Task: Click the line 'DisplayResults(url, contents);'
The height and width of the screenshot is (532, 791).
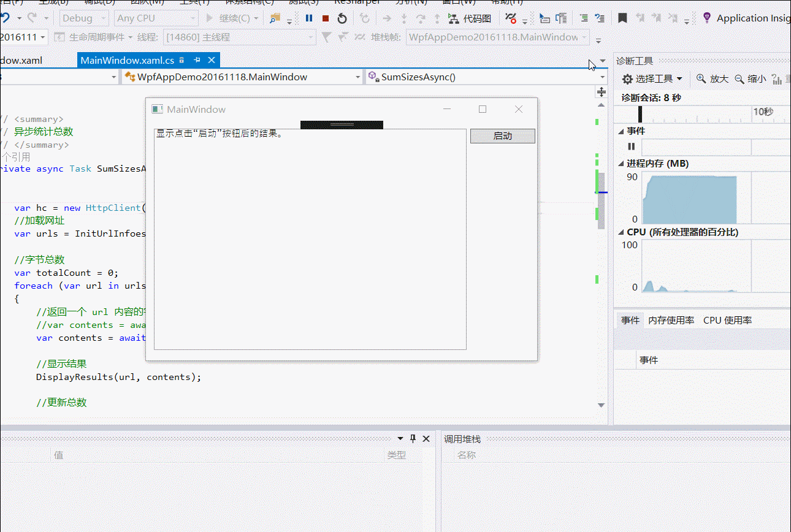Action: [x=118, y=377]
